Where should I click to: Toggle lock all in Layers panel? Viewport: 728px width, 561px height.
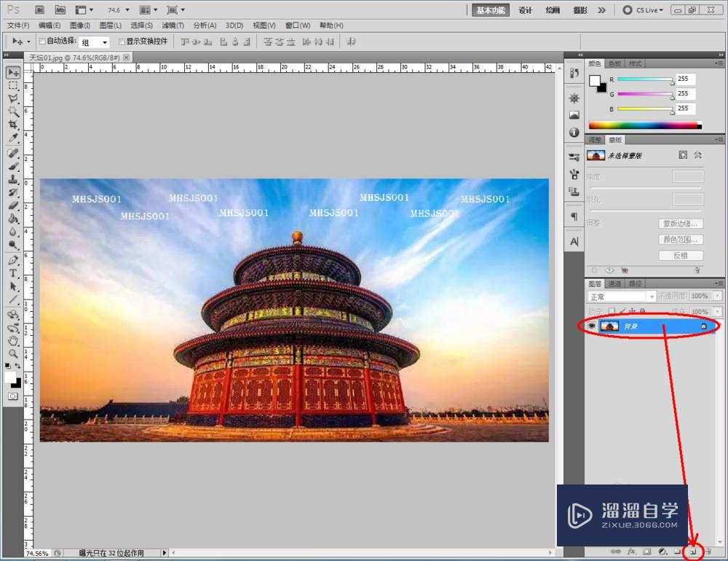click(x=643, y=311)
